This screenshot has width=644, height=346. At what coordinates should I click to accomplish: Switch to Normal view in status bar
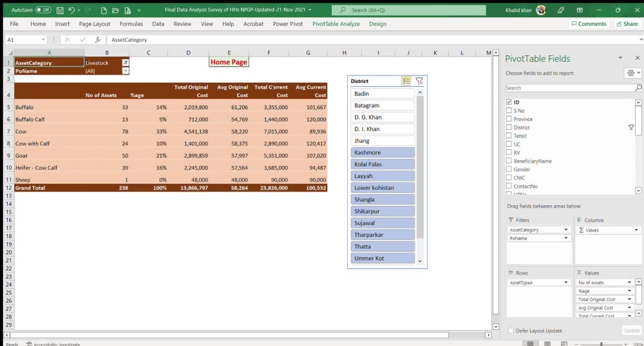[x=531, y=343]
